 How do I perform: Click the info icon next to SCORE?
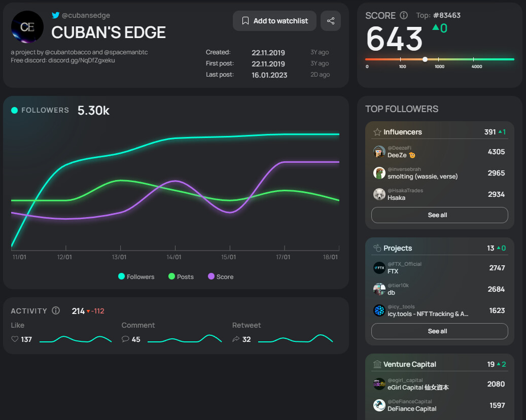pos(404,15)
